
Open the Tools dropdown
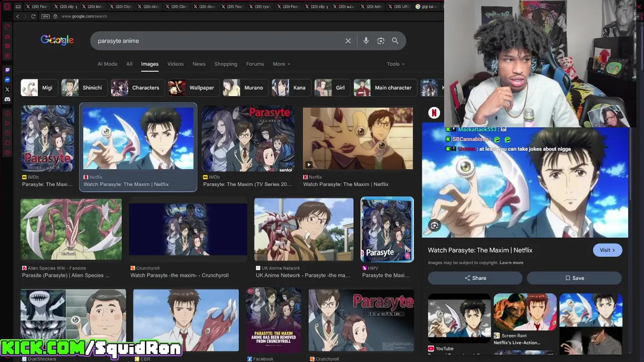pyautogui.click(x=395, y=64)
